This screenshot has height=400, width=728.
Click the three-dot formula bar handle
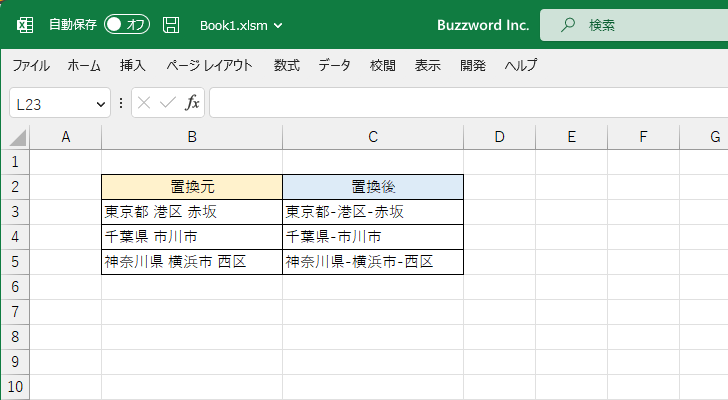tap(121, 103)
